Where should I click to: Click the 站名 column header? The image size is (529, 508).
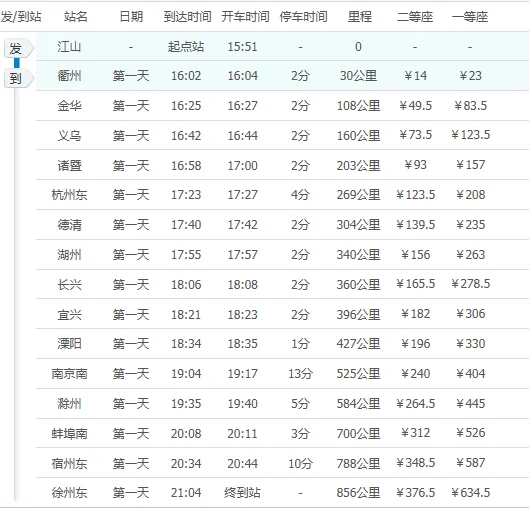76,17
